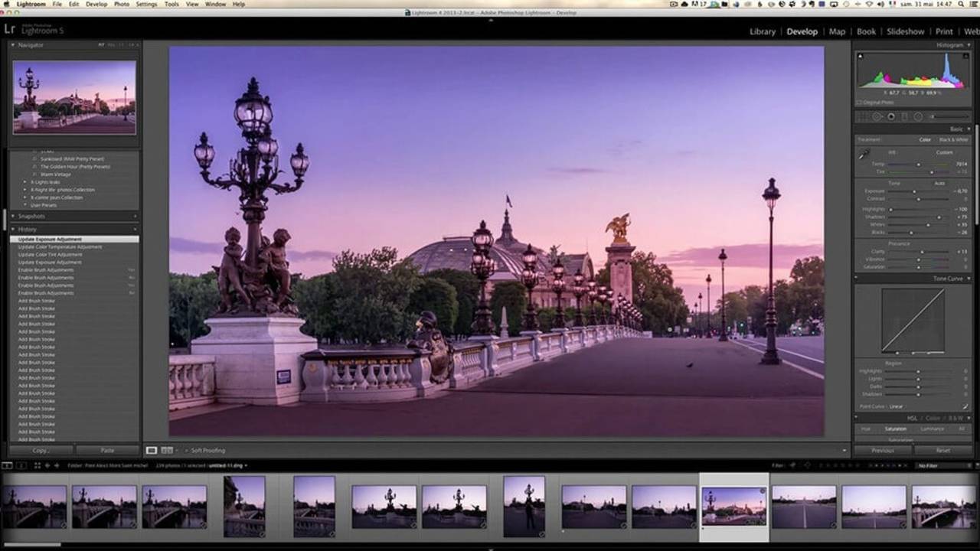Apply the Warm Vintage preset
Image resolution: width=980 pixels, height=551 pixels.
tap(57, 174)
